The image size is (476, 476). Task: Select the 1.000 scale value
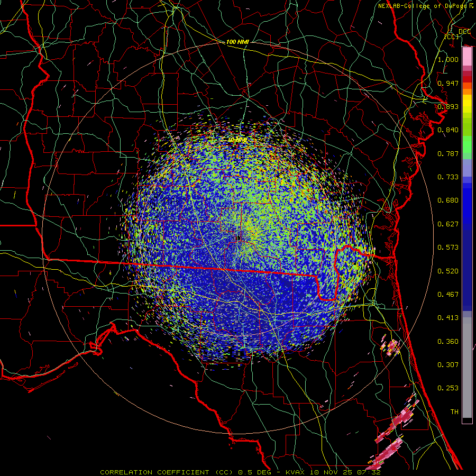(448, 59)
